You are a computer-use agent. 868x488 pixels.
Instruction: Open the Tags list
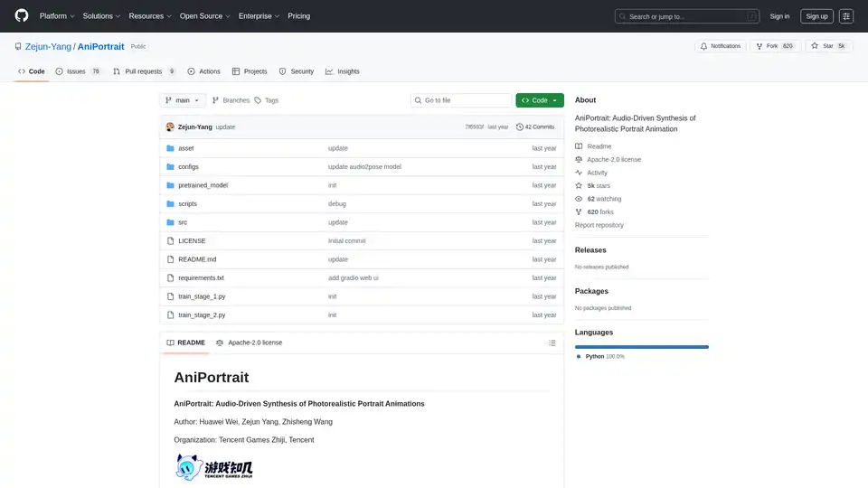pos(267,100)
